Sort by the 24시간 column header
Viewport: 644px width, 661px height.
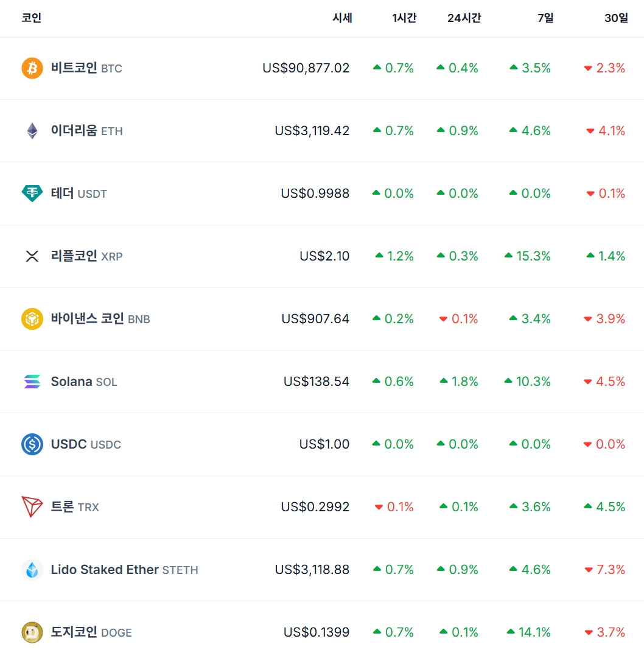pos(464,18)
